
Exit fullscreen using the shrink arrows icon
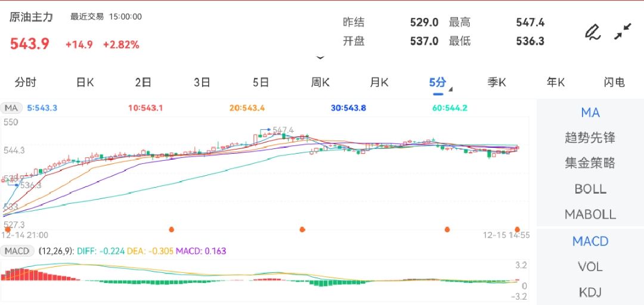click(x=623, y=32)
